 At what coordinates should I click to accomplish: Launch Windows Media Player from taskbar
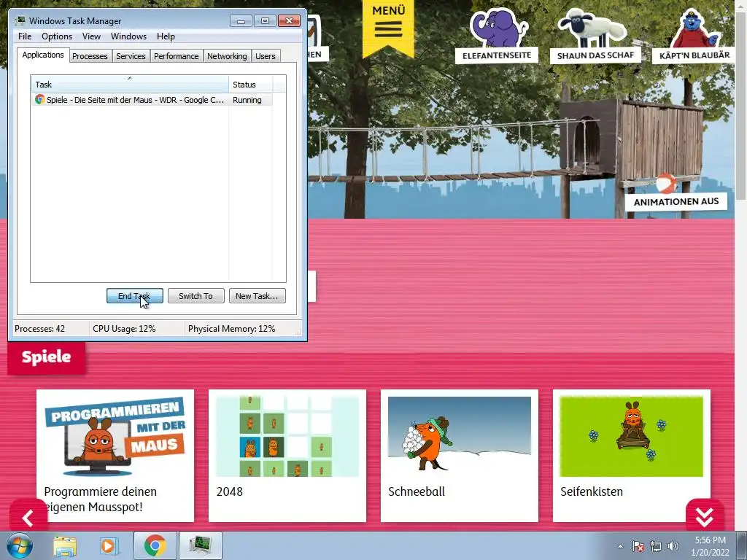tap(108, 545)
